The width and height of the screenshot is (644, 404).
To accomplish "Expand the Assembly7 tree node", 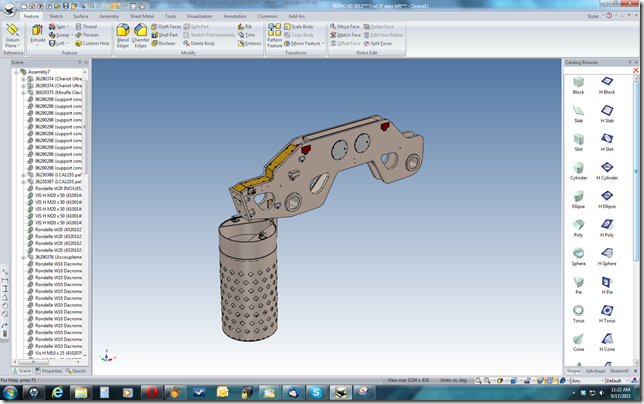I will pos(16,74).
